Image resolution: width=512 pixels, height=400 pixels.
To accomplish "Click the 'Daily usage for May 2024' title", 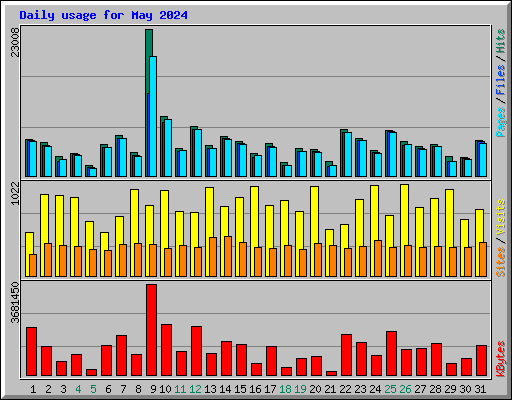I will coord(103,15).
